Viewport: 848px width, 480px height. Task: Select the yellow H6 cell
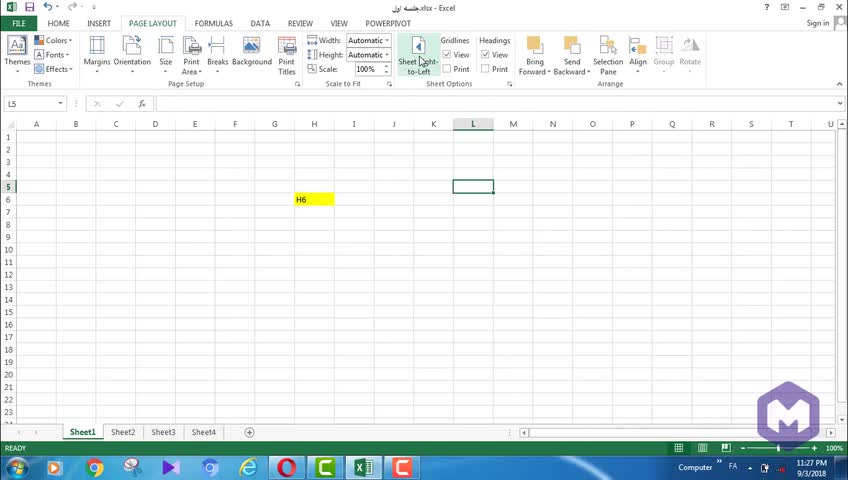(314, 199)
